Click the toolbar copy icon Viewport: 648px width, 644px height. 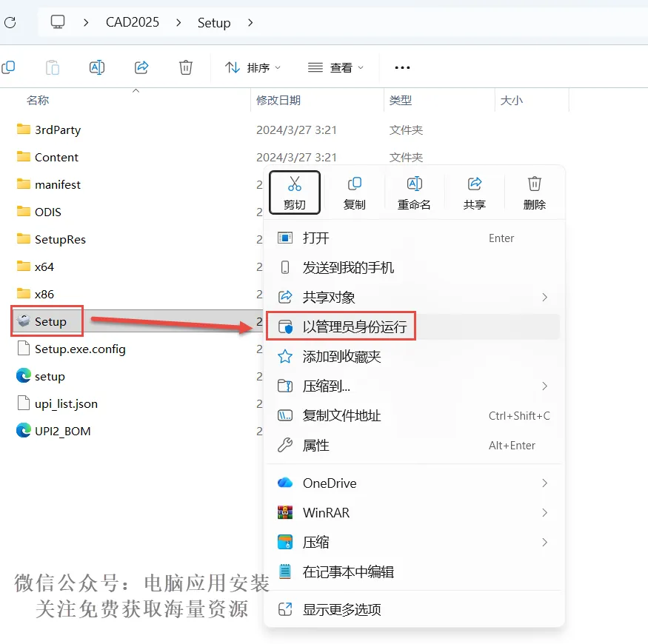(x=8, y=67)
